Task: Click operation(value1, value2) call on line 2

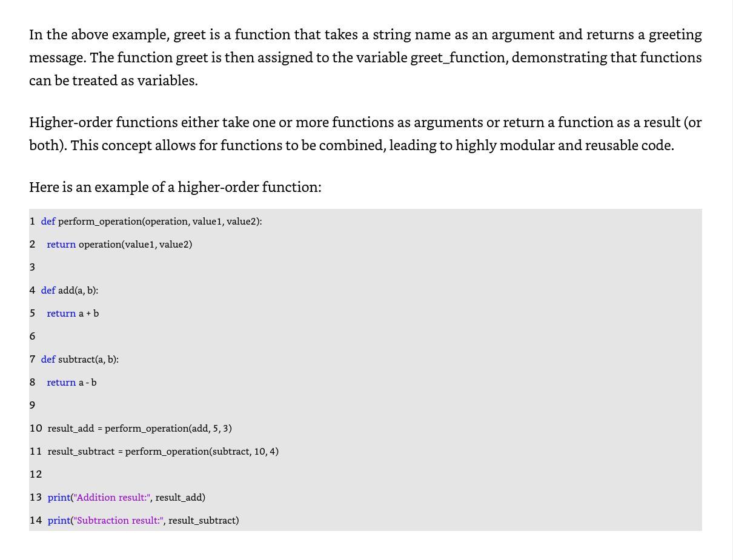Action: [x=135, y=244]
